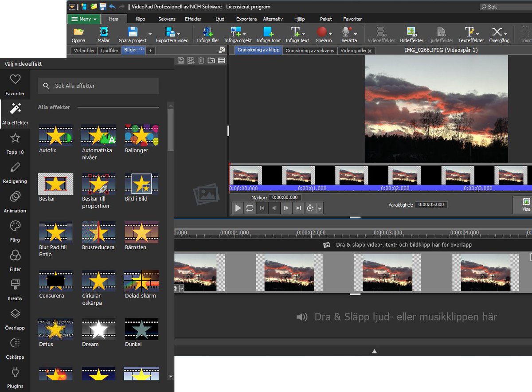Step to next frame button
Image resolution: width=532 pixels, height=392 pixels.
click(286, 208)
